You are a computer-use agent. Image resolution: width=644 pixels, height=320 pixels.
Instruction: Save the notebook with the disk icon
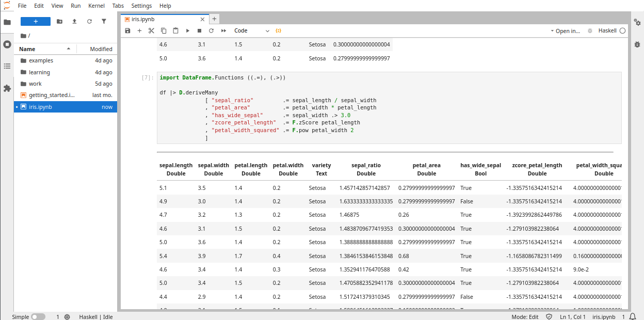(128, 31)
